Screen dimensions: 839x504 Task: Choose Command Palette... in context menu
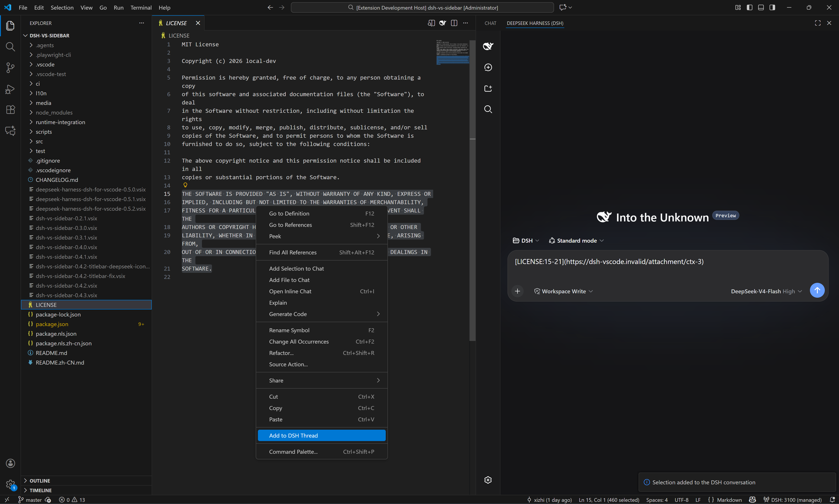(321, 452)
